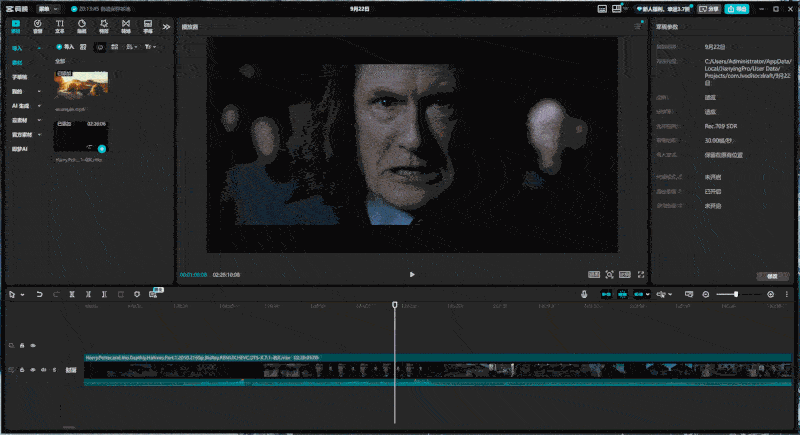The height and width of the screenshot is (435, 800).
Task: Adjust the timeline zoom slider
Action: (738, 294)
